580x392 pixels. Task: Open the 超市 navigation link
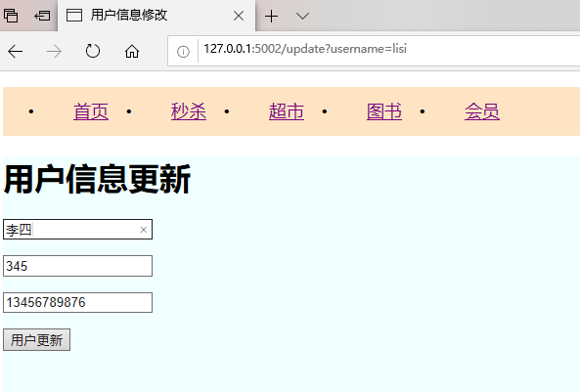(287, 111)
